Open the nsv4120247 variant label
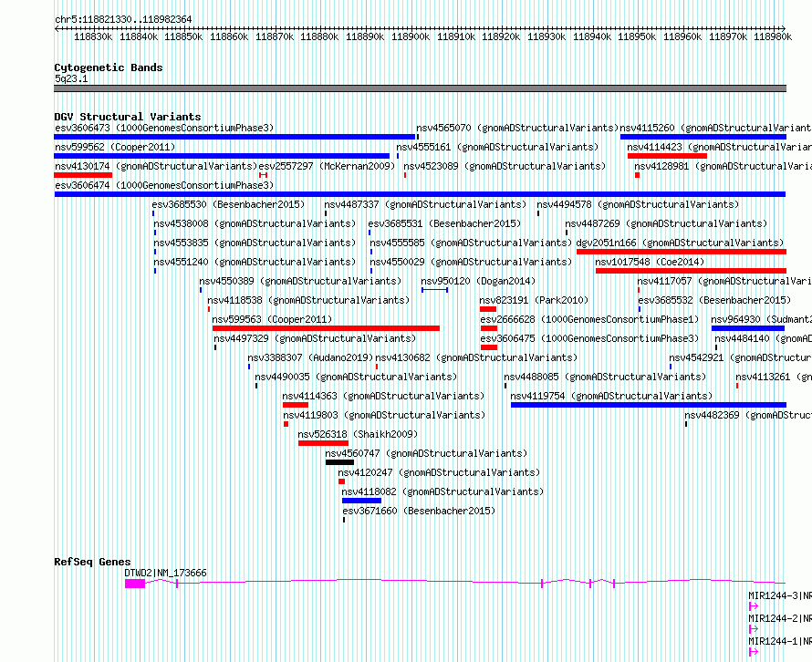812x662 pixels. pos(439,472)
